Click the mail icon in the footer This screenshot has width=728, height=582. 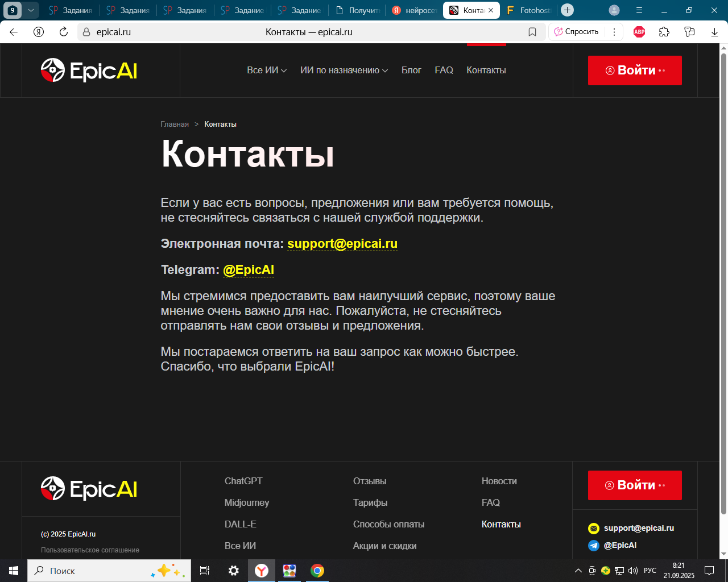(594, 529)
